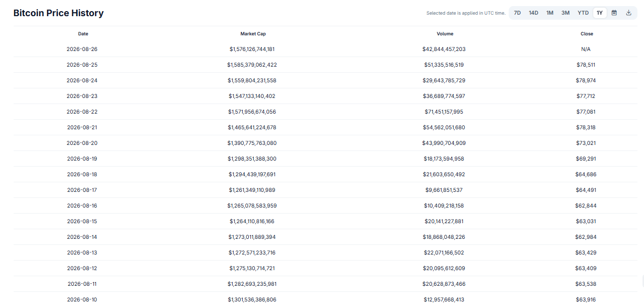Download price history data

(x=628, y=13)
